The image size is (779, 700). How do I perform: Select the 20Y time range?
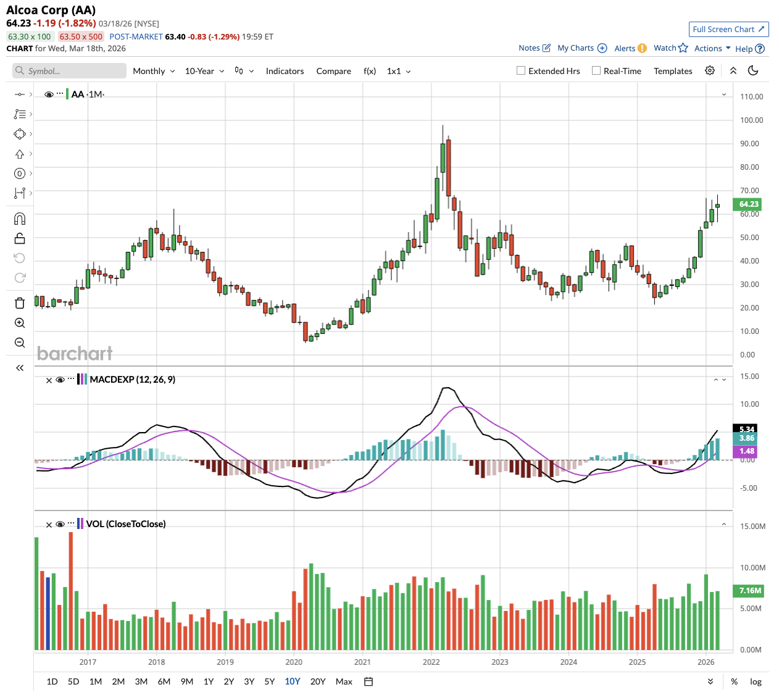pos(318,681)
